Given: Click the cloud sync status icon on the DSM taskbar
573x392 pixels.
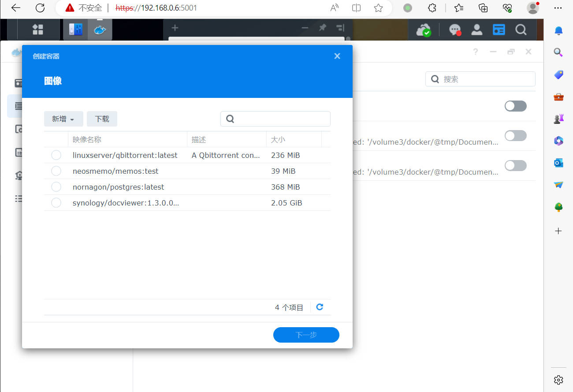Looking at the screenshot, I should 424,30.
